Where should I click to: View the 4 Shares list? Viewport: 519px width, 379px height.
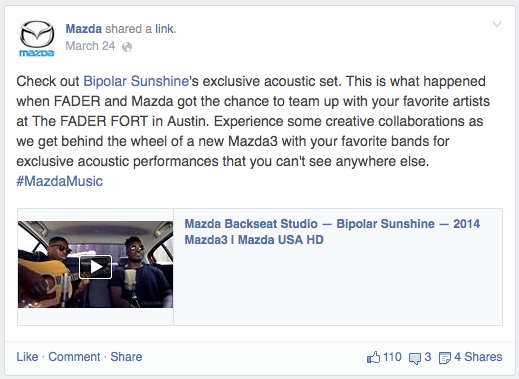pos(478,357)
